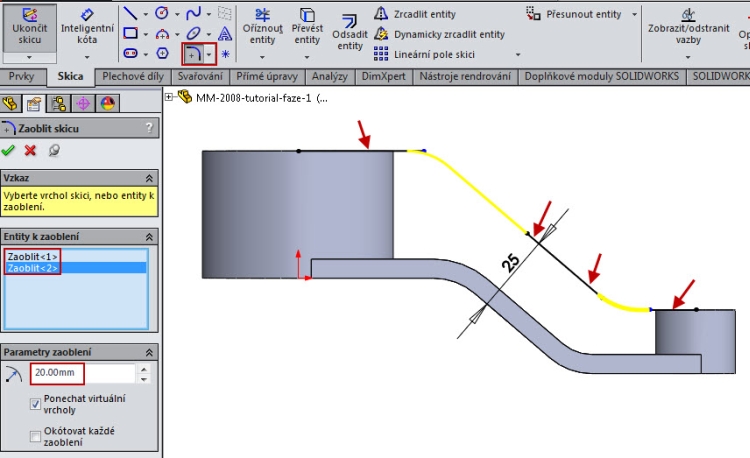Switch to Svařování tab
Screen dimensions: 750x458
[x=200, y=76]
